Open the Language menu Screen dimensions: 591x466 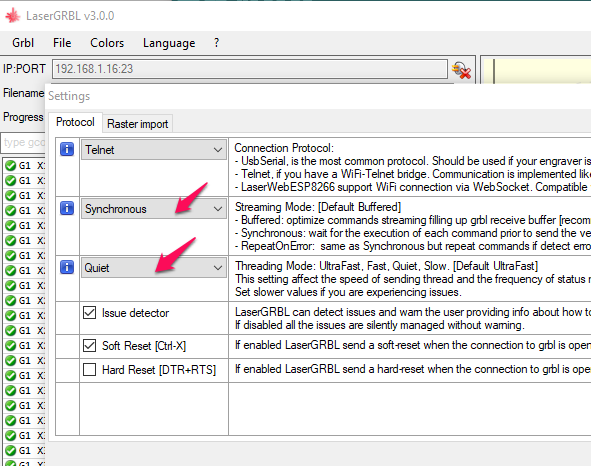169,43
